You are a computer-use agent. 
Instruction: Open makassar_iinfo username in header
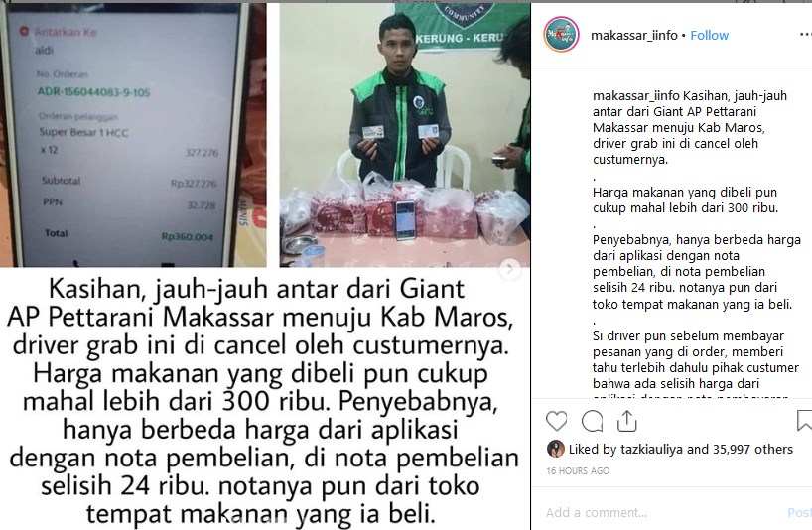[634, 35]
